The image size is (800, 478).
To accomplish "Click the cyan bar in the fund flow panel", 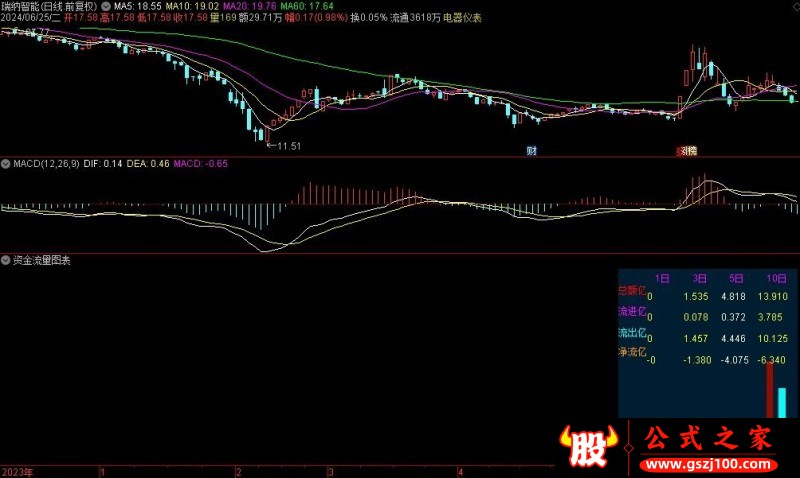I will (x=782, y=402).
